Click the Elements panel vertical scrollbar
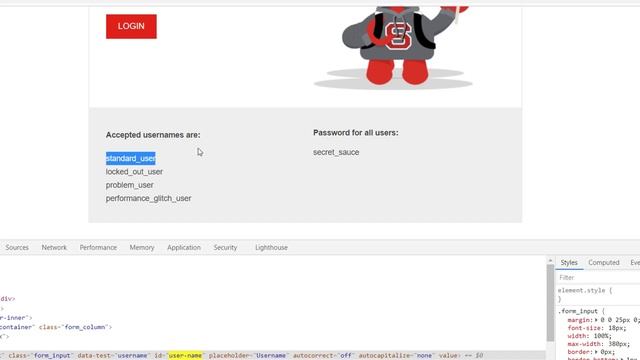Viewport: 640px width, 360px height. pyautogui.click(x=550, y=302)
